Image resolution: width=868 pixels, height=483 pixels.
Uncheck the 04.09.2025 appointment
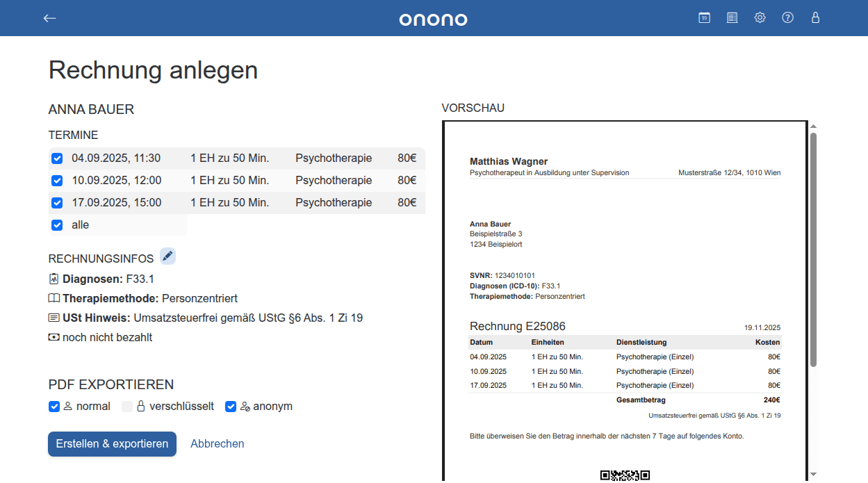(x=57, y=158)
